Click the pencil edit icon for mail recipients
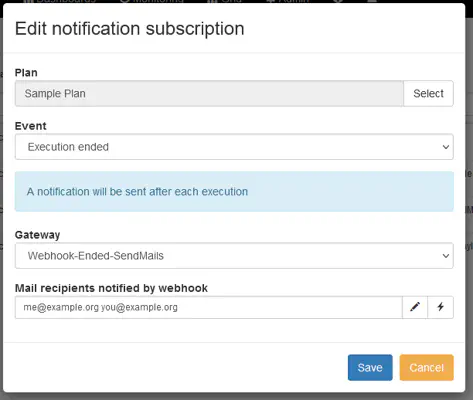This screenshot has height=400, width=473. click(415, 307)
